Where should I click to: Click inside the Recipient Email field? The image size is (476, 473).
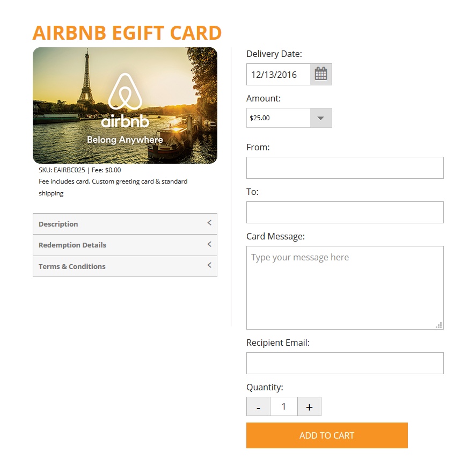(x=345, y=363)
